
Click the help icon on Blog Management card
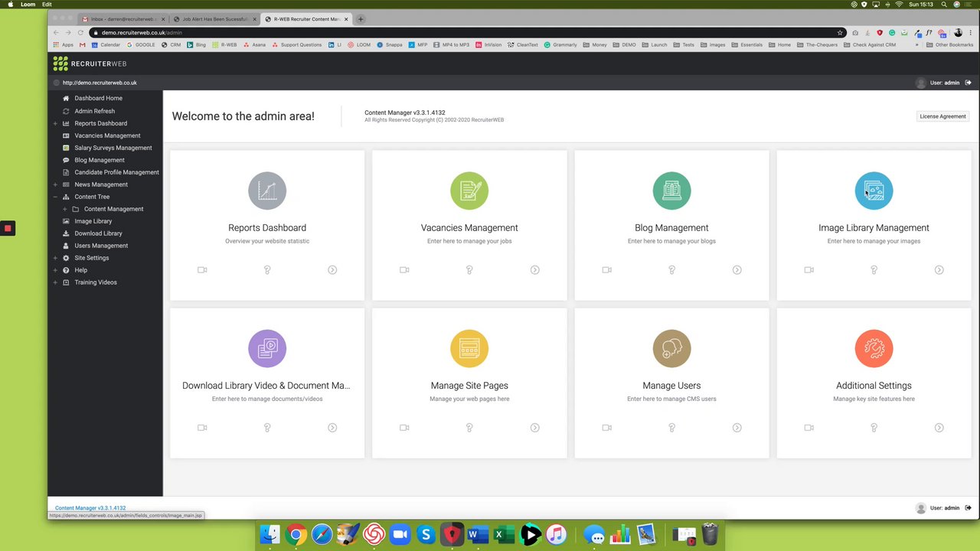[671, 269]
